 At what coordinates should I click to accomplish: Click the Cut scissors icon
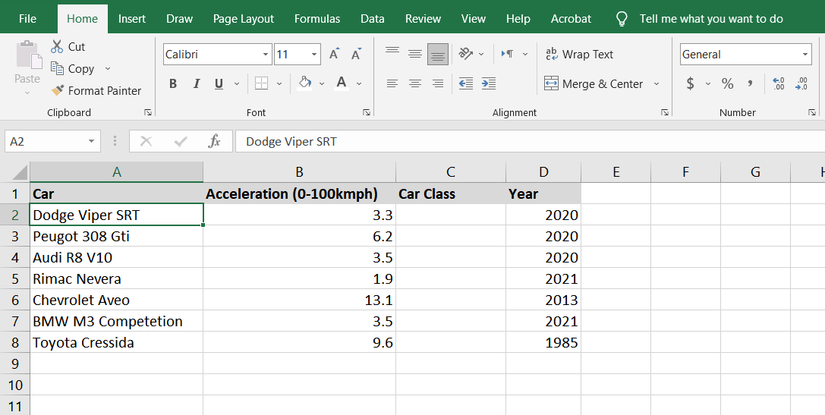point(56,47)
